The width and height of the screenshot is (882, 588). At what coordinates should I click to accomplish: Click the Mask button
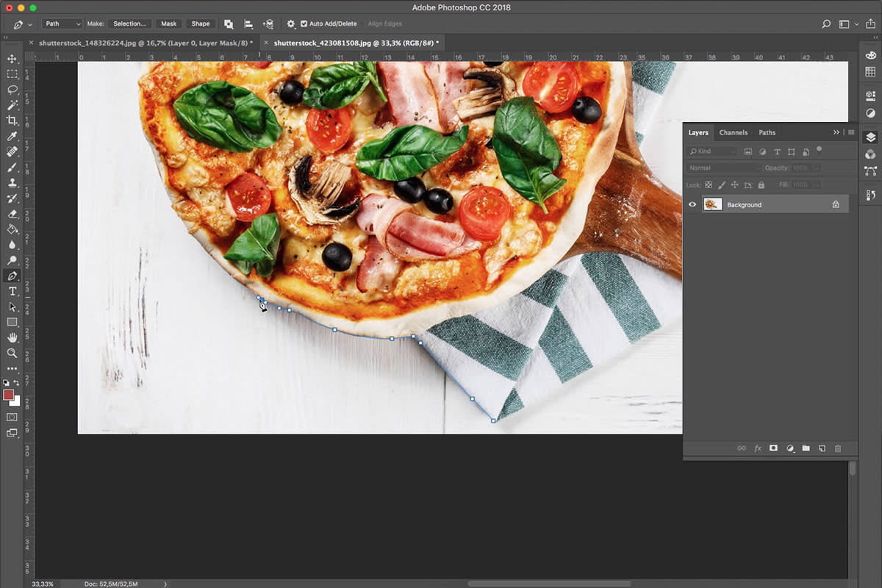168,23
